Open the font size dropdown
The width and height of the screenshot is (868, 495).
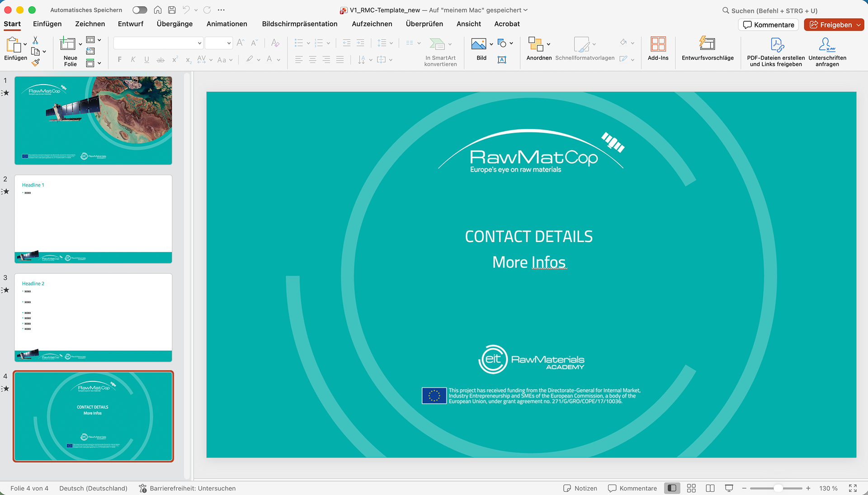pos(229,43)
